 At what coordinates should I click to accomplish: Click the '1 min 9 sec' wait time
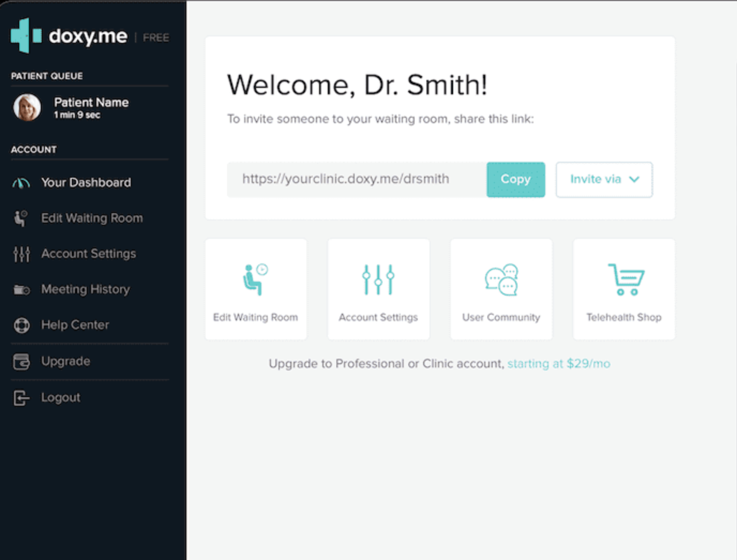[x=77, y=115]
